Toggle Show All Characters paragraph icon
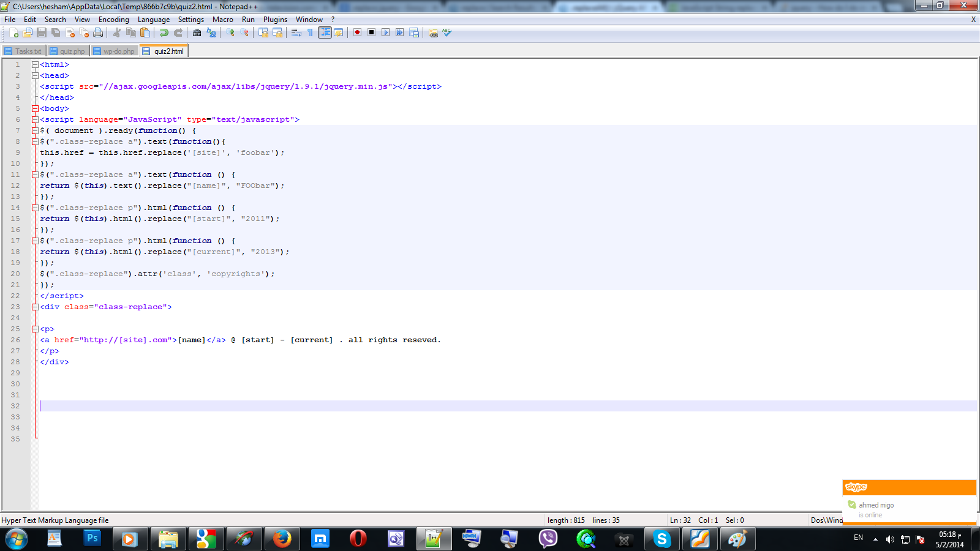This screenshot has width=980, height=551. tap(310, 33)
